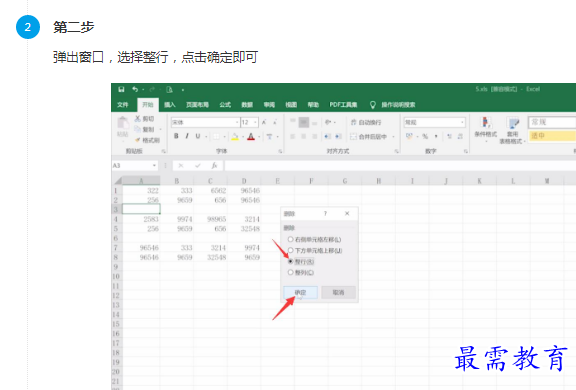Viewport: 576px width, 390px height.
Task: Click the decrease decimal places icon
Action: [x=460, y=136]
